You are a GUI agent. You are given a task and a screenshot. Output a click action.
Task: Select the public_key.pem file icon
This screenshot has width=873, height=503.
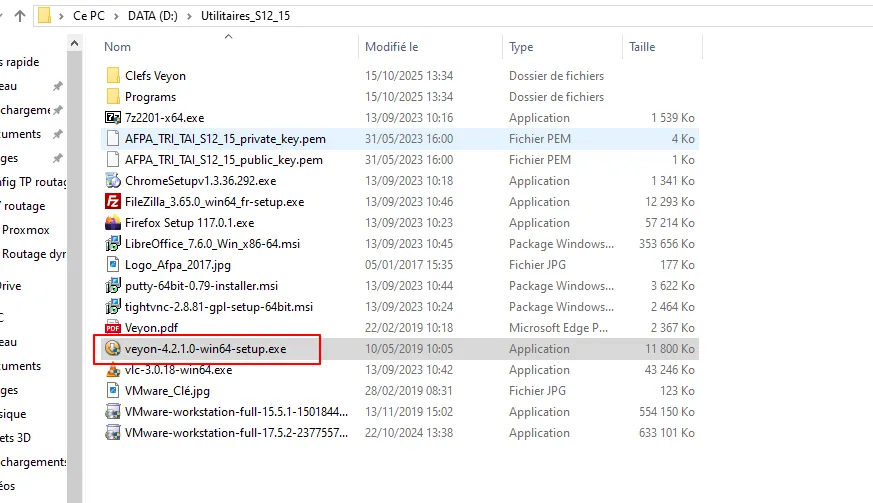(113, 159)
